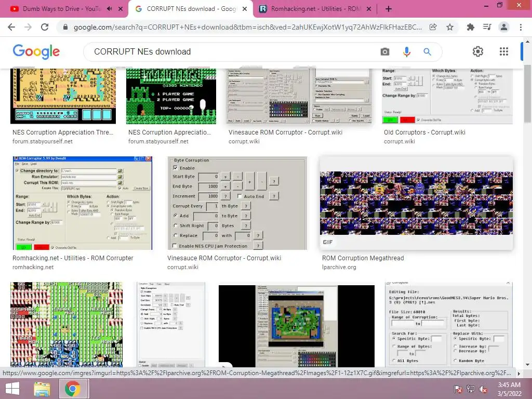This screenshot has height=399, width=532.
Task: Click lparchive.org source link
Action: click(339, 267)
